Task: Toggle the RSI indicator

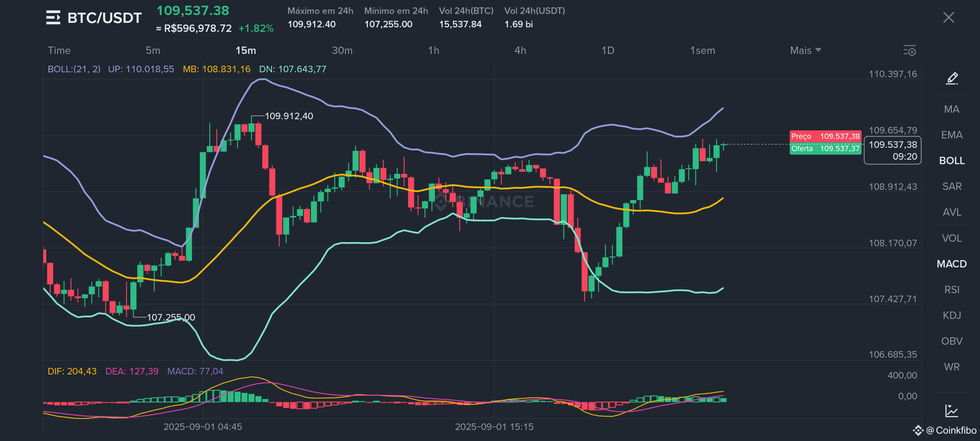Action: click(x=952, y=290)
